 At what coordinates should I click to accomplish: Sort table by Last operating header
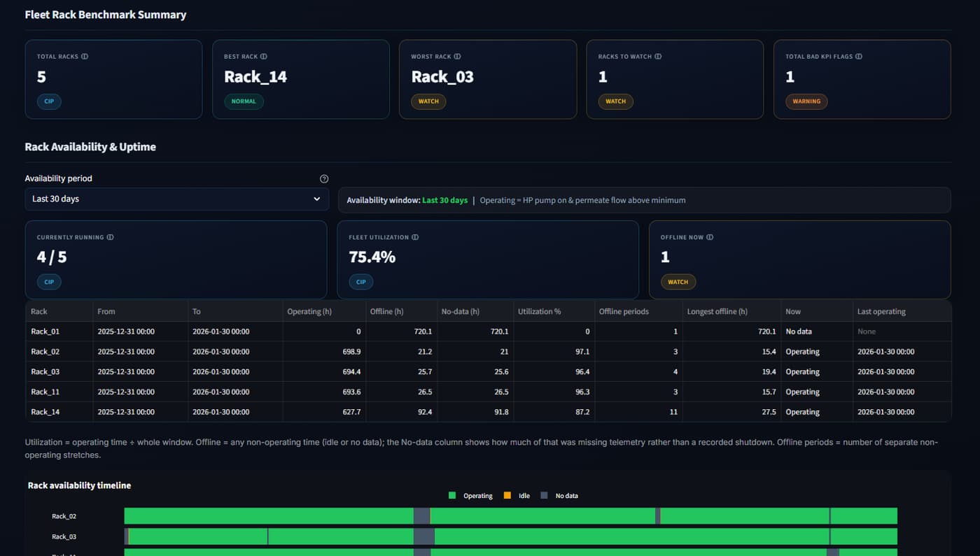click(x=901, y=311)
